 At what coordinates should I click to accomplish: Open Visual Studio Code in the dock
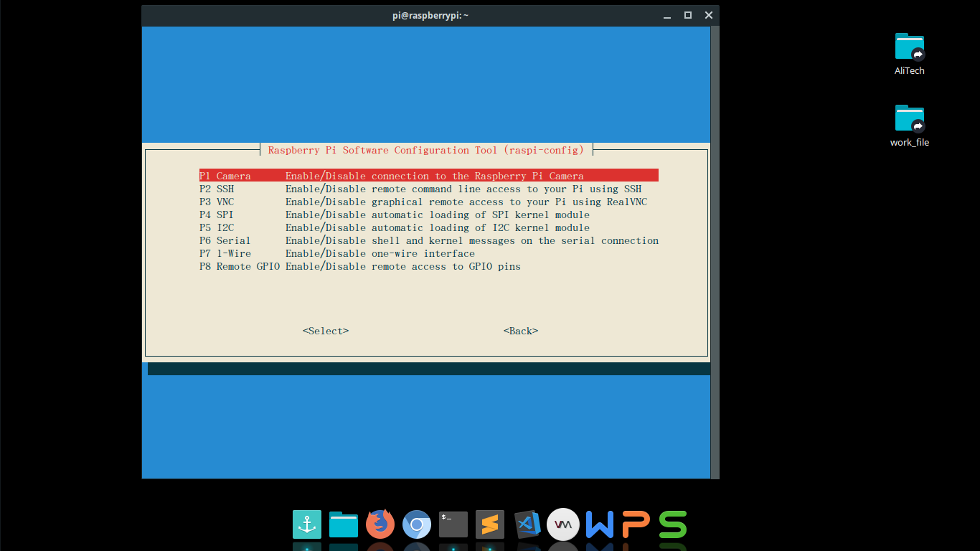pyautogui.click(x=527, y=524)
